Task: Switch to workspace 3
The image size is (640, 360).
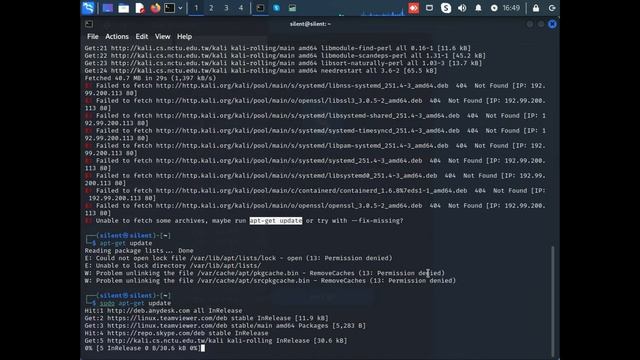Action: click(x=226, y=8)
